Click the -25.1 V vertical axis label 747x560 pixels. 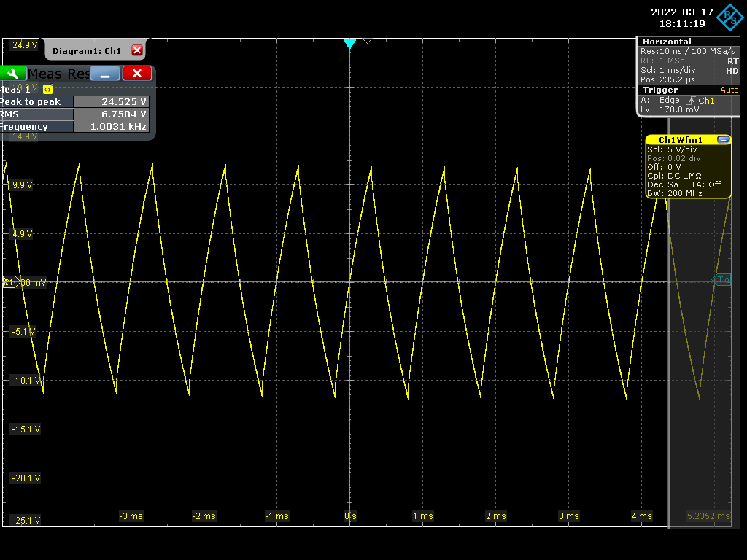[x=26, y=520]
